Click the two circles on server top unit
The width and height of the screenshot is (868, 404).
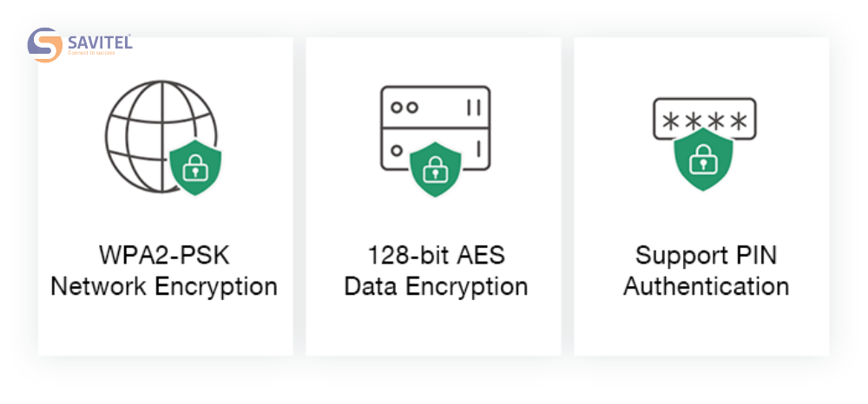[x=404, y=108]
